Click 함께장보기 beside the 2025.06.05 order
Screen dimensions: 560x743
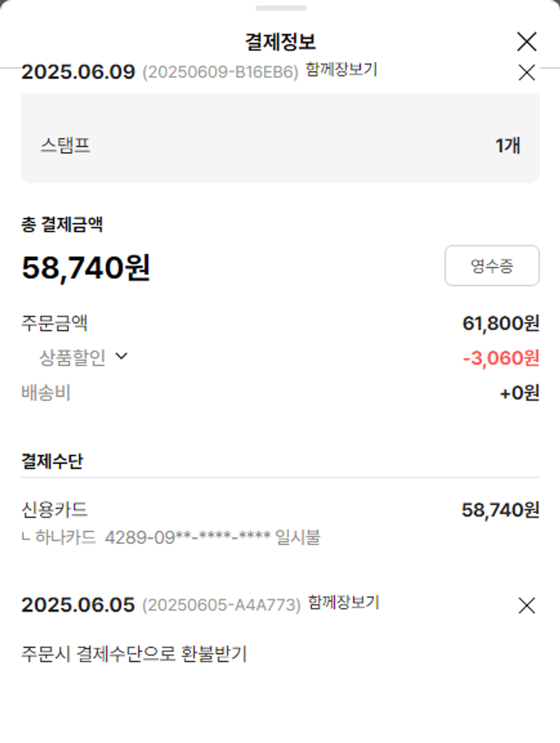click(343, 603)
